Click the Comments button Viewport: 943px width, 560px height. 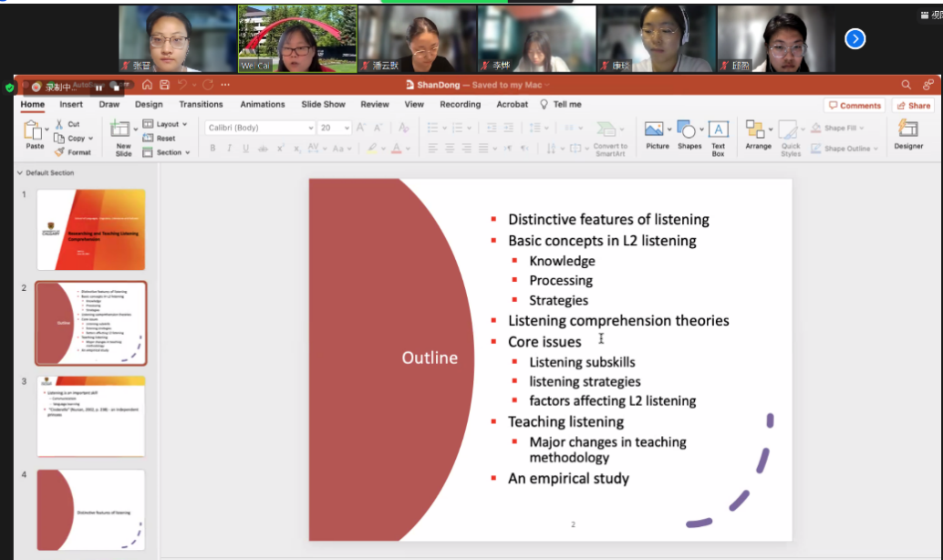point(855,106)
